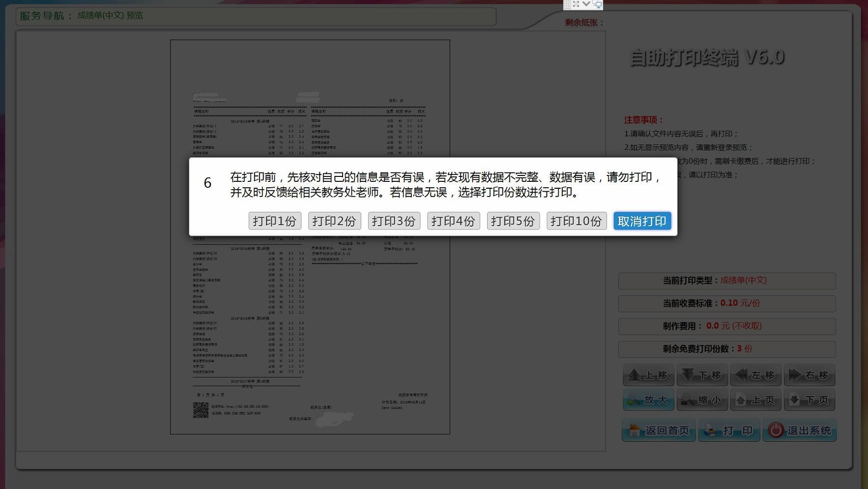
Task: Click the 左移 move-left arrow icon
Action: pos(742,375)
